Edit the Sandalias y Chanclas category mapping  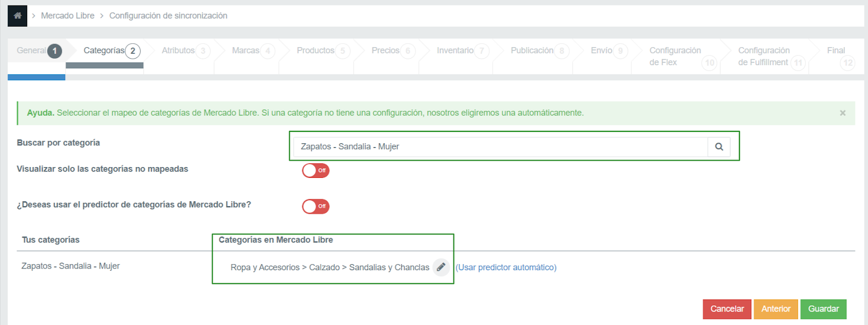[441, 267]
